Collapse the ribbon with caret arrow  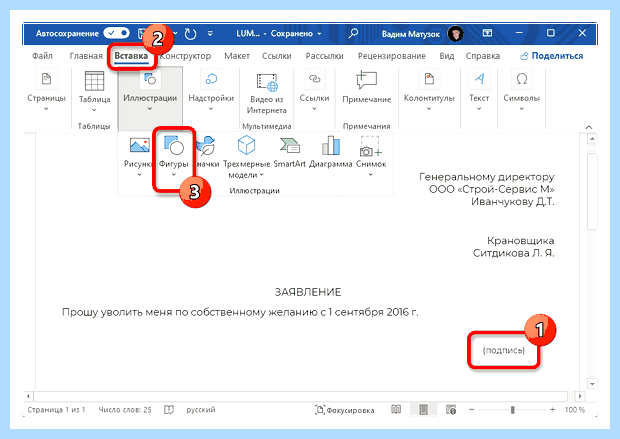[x=589, y=127]
